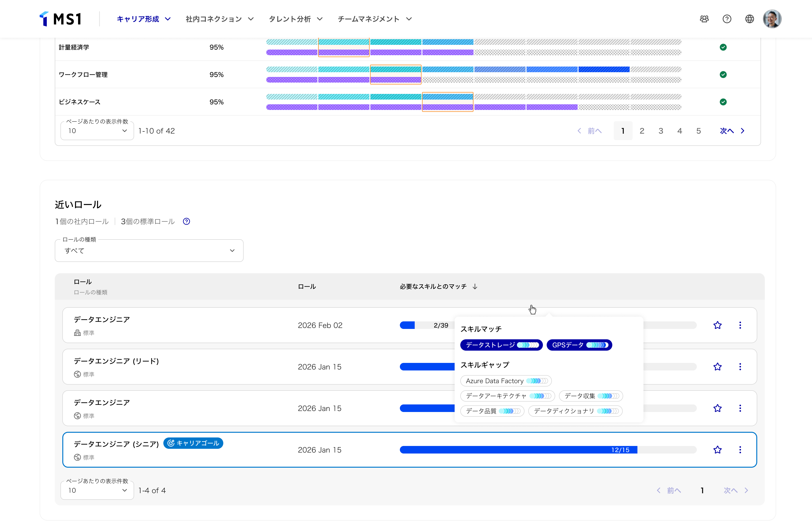
Task: Open more options for データエンジニア (シニア)
Action: point(740,450)
